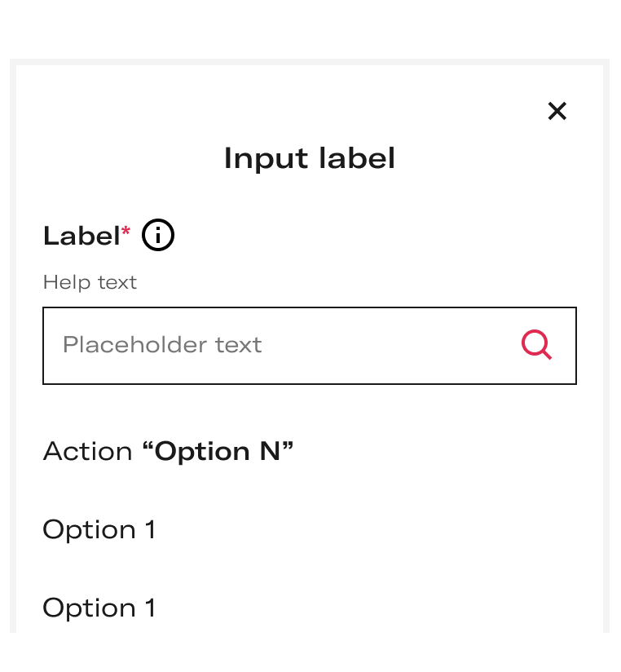
Task: Click the info icon beside Label
Action: coord(158,235)
